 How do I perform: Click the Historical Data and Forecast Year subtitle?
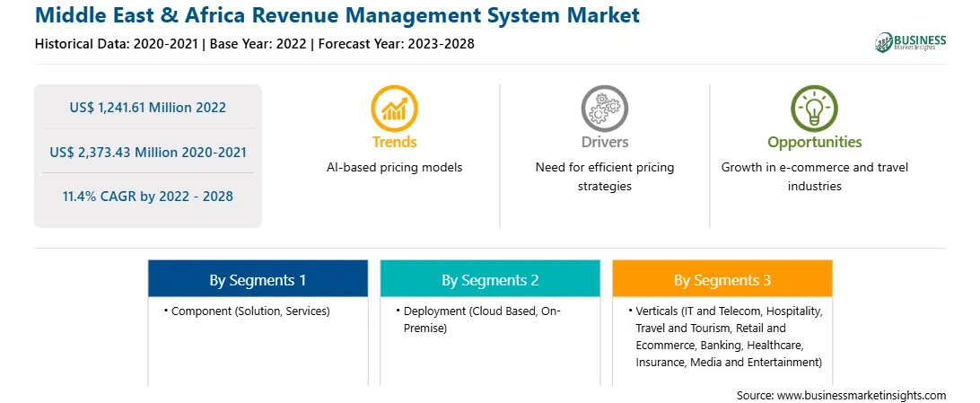point(254,44)
